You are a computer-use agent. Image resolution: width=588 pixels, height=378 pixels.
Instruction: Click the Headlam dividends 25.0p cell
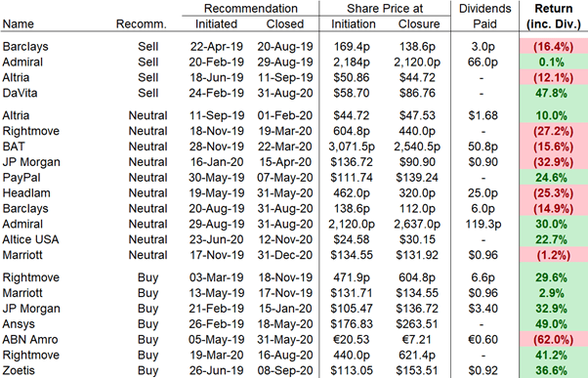point(483,192)
